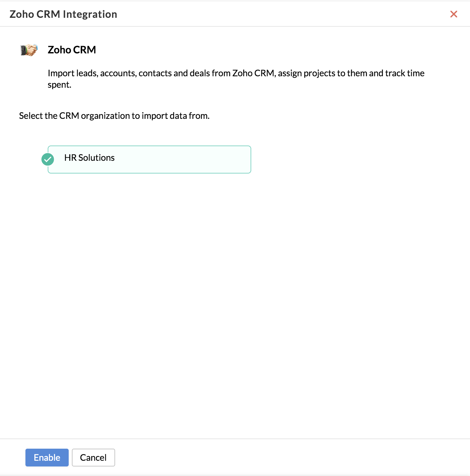The width and height of the screenshot is (470, 476).
Task: Deselect HR Solutions via its check icon
Action: pos(48,159)
